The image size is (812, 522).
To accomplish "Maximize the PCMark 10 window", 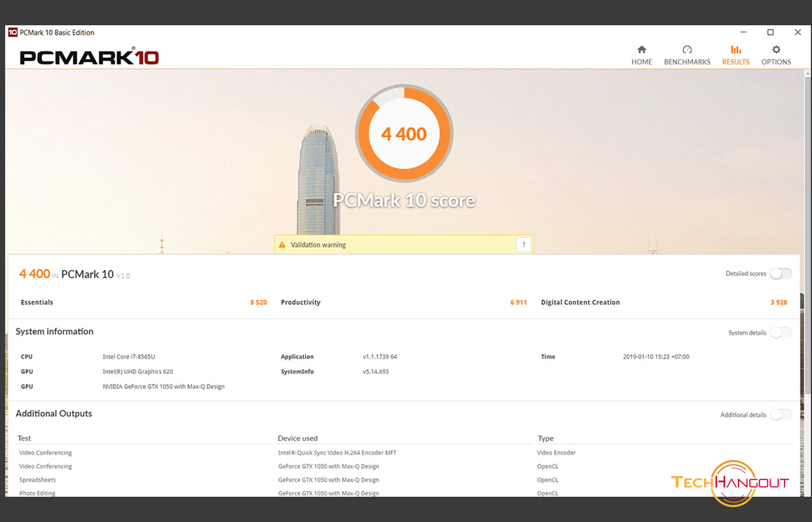I will coord(770,32).
